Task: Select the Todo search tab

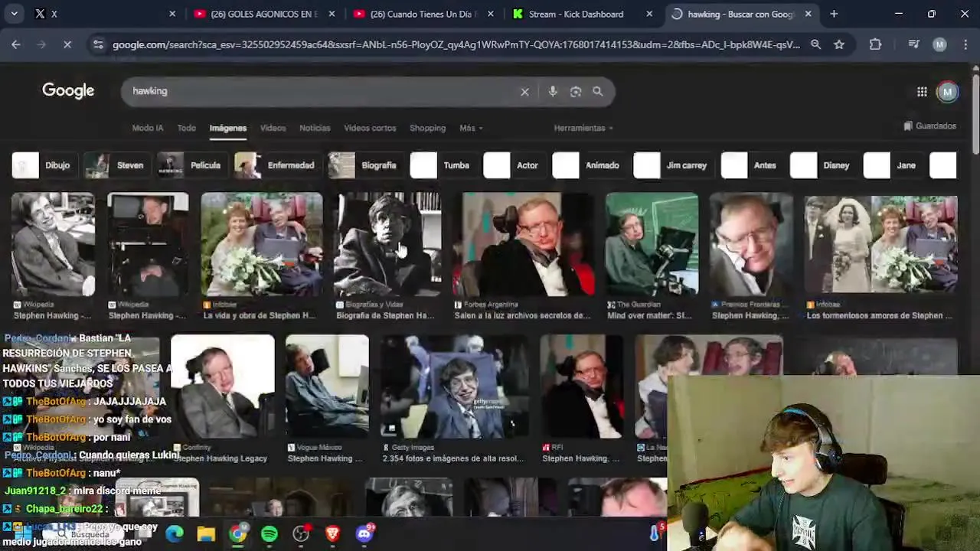Action: click(186, 128)
